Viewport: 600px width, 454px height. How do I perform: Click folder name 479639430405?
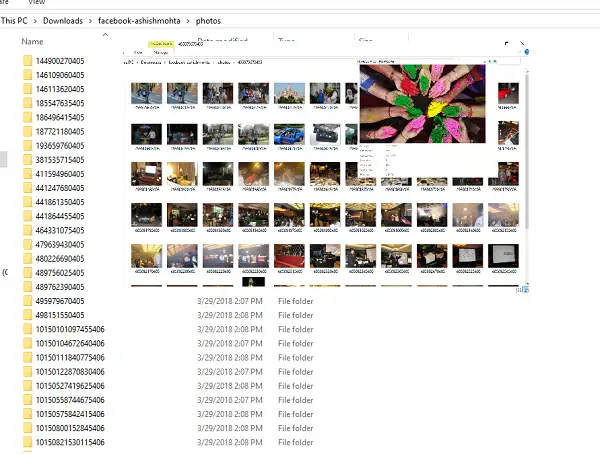60,245
